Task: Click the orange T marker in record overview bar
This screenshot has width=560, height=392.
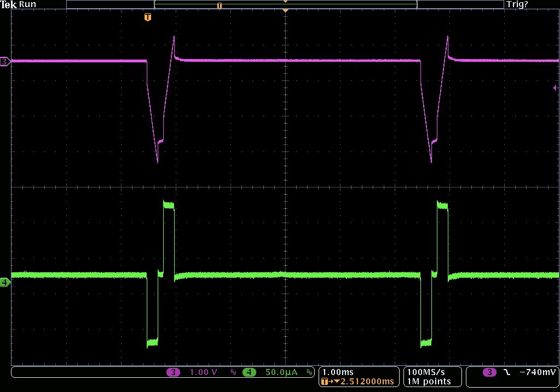Action: point(220,5)
